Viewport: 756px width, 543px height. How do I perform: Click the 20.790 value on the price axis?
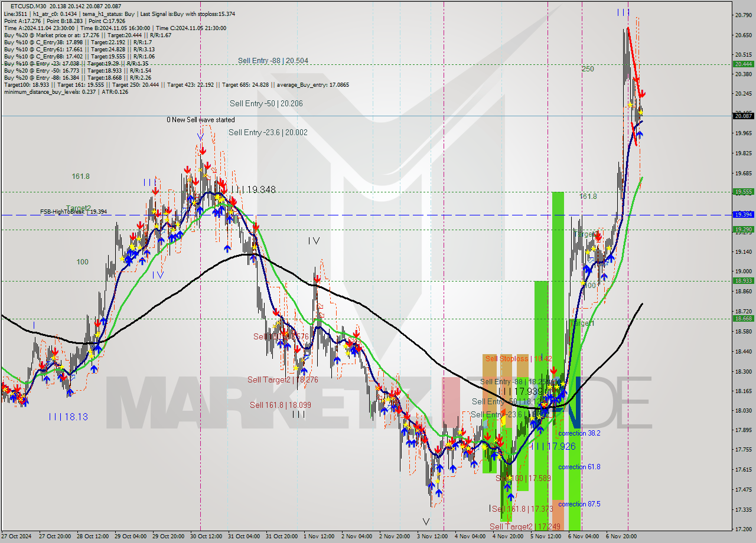tap(743, 15)
